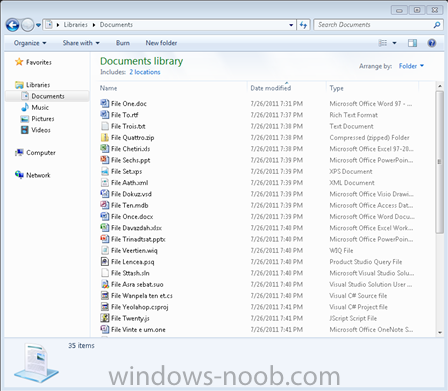Click the icon of File To.rtf

[105, 115]
